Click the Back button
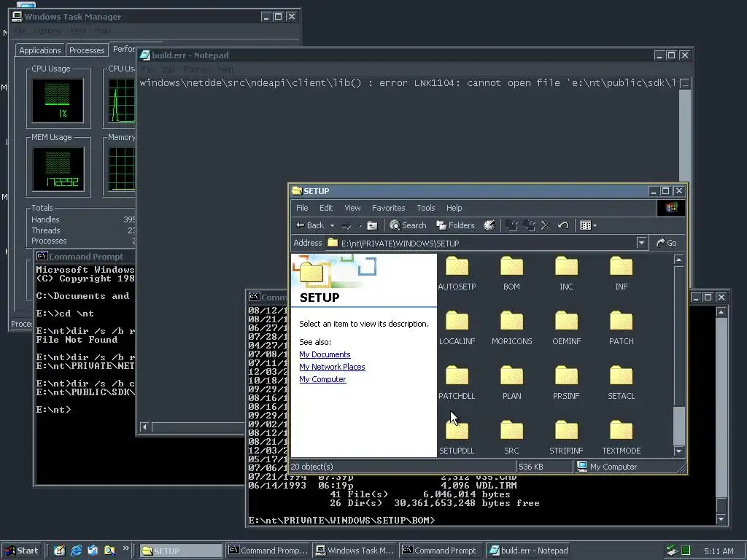Image resolution: width=747 pixels, height=560 pixels. (x=310, y=226)
